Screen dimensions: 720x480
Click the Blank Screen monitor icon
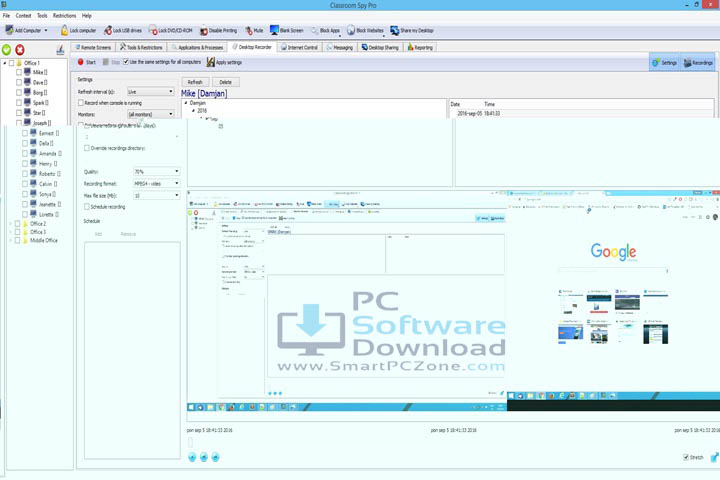[x=274, y=30]
